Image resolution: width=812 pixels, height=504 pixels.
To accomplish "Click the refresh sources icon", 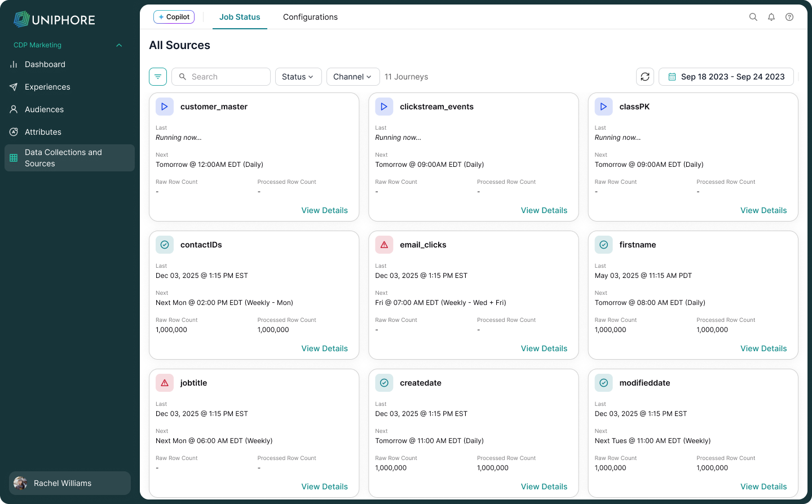I will [645, 77].
